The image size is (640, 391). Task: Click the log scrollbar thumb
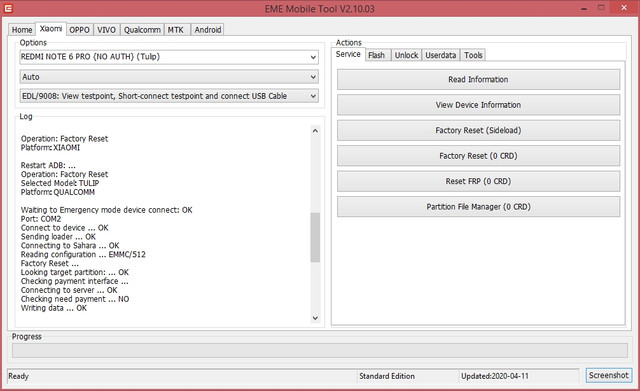[315, 237]
